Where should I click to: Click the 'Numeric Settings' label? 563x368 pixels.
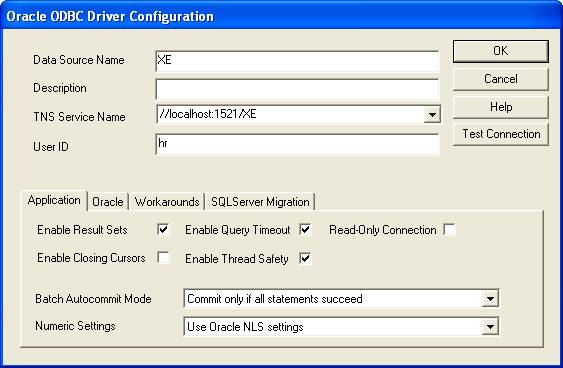pos(75,326)
